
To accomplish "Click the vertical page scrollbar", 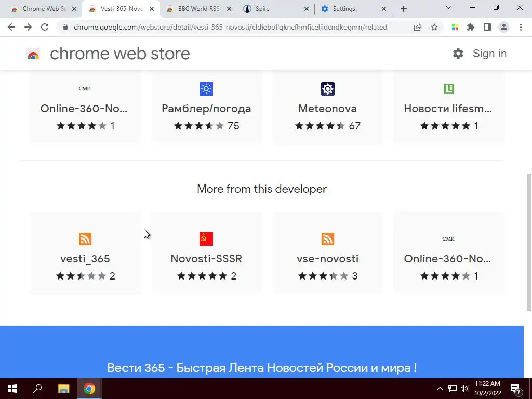I will tap(528, 242).
